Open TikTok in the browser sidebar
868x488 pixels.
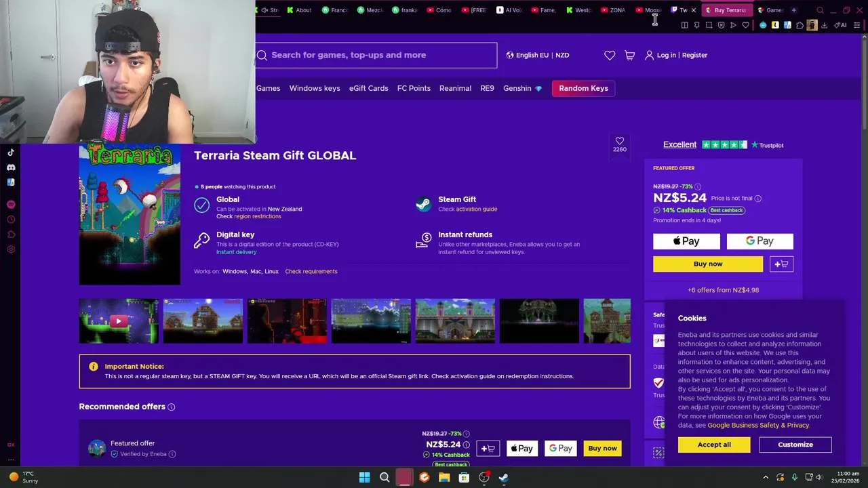pos(11,152)
